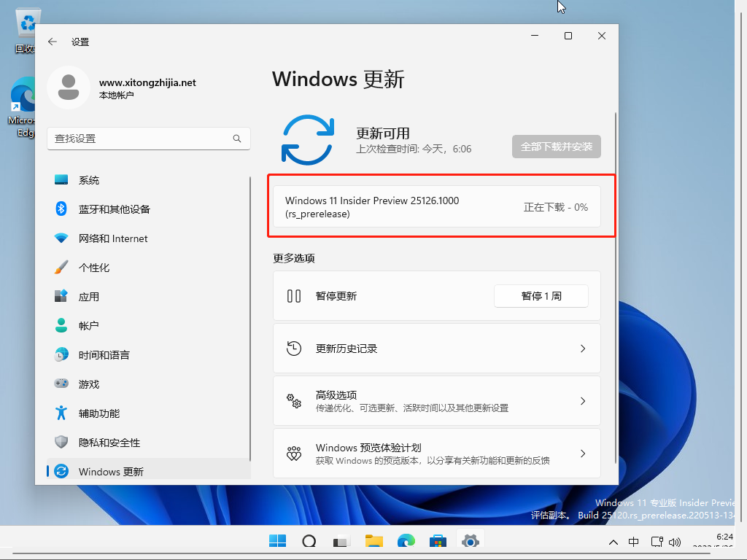The height and width of the screenshot is (560, 747).
Task: Pause updates with 暂停1周
Action: [541, 295]
